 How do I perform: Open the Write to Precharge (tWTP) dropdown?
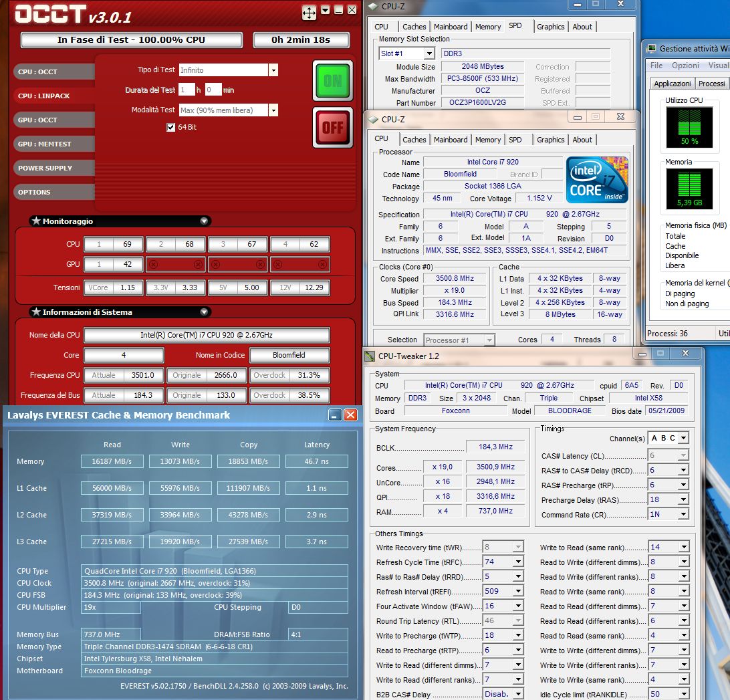518,635
